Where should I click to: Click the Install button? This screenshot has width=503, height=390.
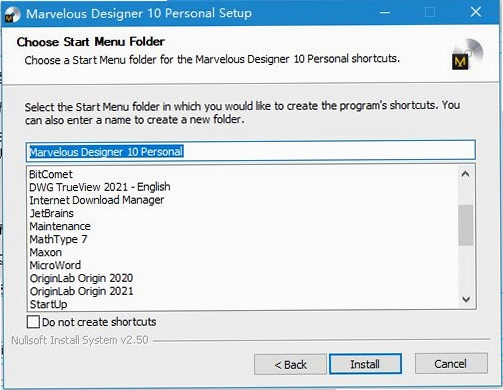point(365,364)
